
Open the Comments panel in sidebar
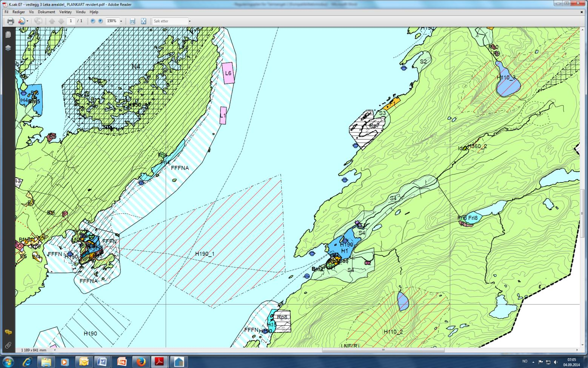click(8, 332)
